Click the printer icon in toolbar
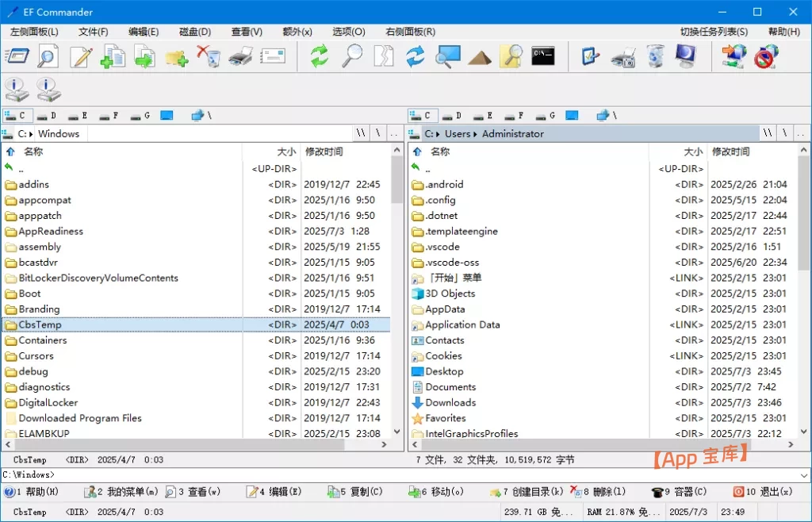This screenshot has width=812, height=522. [x=241, y=56]
